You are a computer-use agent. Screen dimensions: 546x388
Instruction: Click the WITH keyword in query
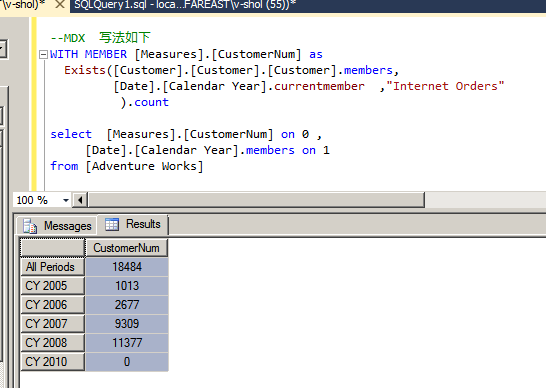[x=64, y=54]
